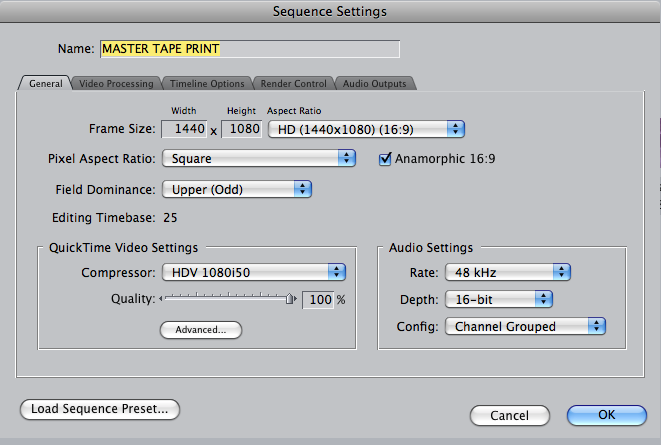Select the Compressor HDV 1080i50 dropdown
Image resolution: width=661 pixels, height=445 pixels.
pyautogui.click(x=253, y=272)
